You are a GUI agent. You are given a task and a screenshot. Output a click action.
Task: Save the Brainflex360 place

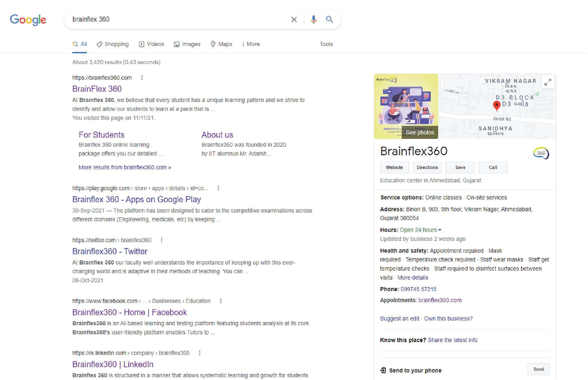460,168
